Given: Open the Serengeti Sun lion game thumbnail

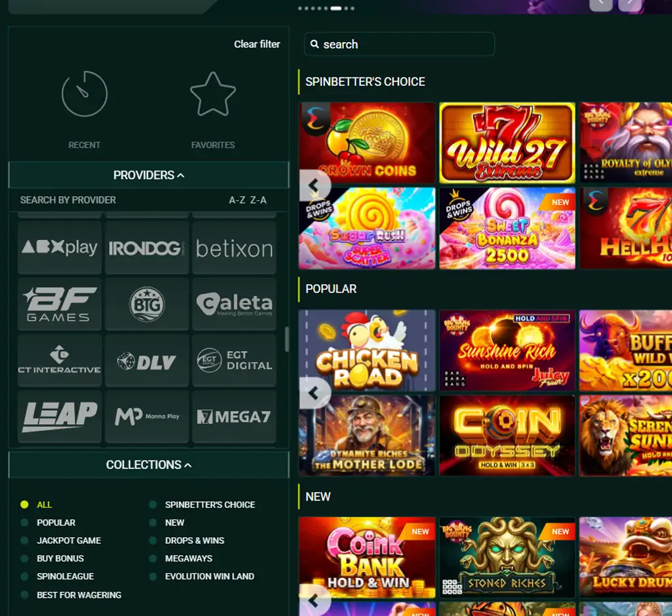Looking at the screenshot, I should (x=625, y=436).
